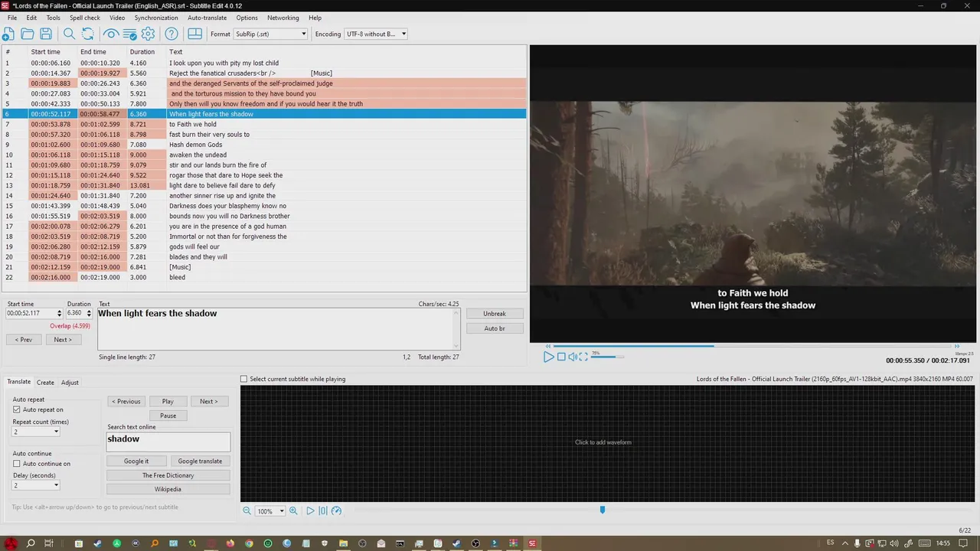Toggle Auto repeat on checkbox
The height and width of the screenshot is (551, 980).
(17, 409)
